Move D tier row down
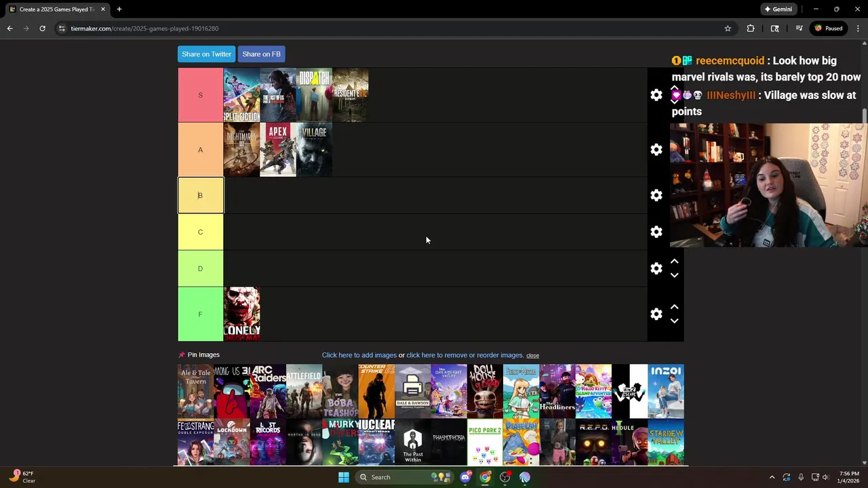868x488 pixels. tap(674, 275)
